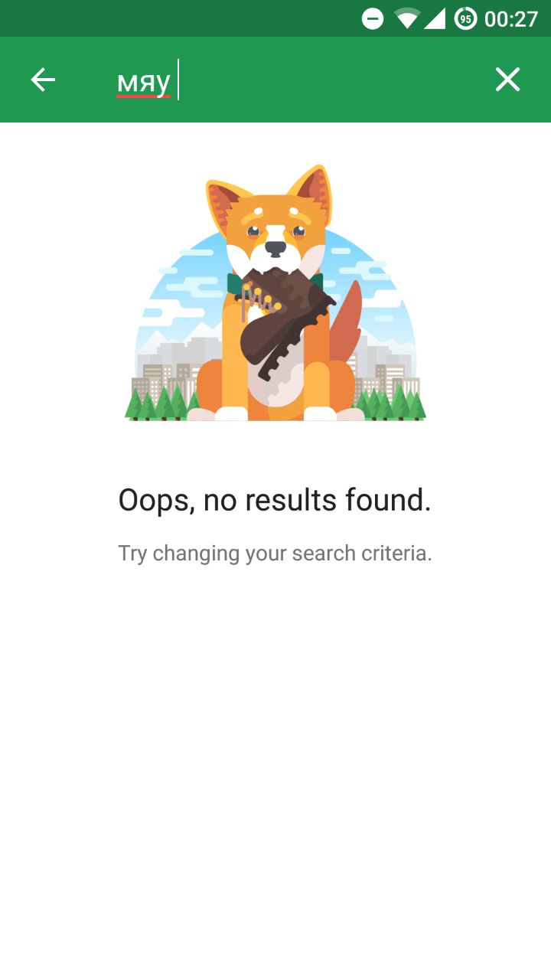Tap the "Oops, no results found." heading

[x=275, y=501]
